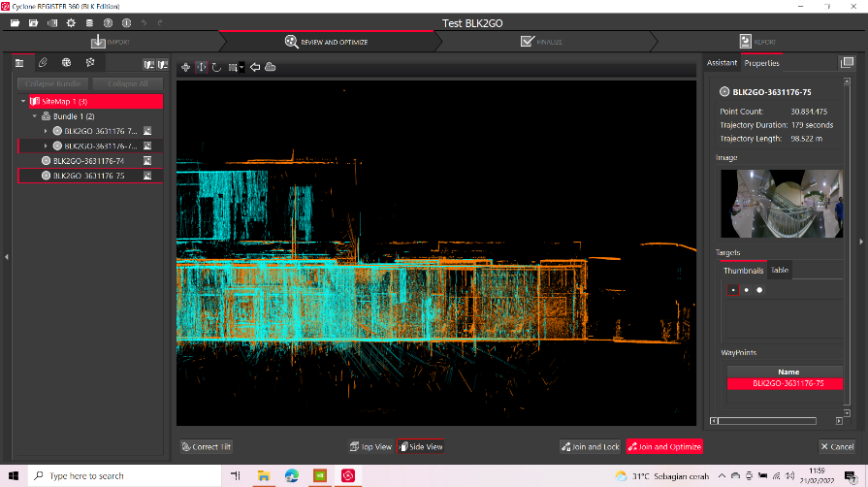This screenshot has width=868, height=487.
Task: Click the first sitemap layout icon above tree
Action: (149, 65)
